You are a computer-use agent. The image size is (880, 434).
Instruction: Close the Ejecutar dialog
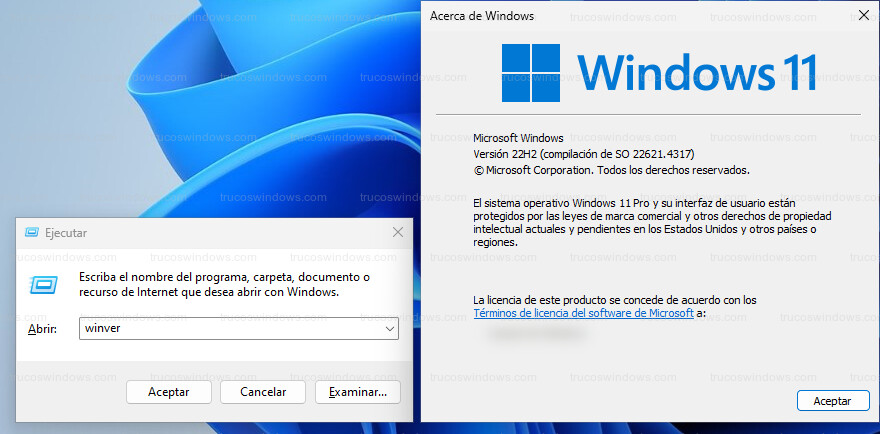[398, 233]
